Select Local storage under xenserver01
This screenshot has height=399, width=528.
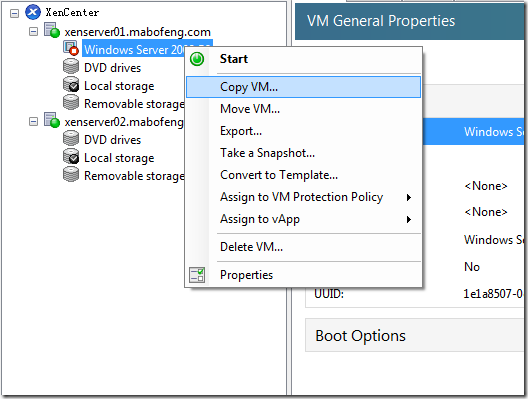119,86
